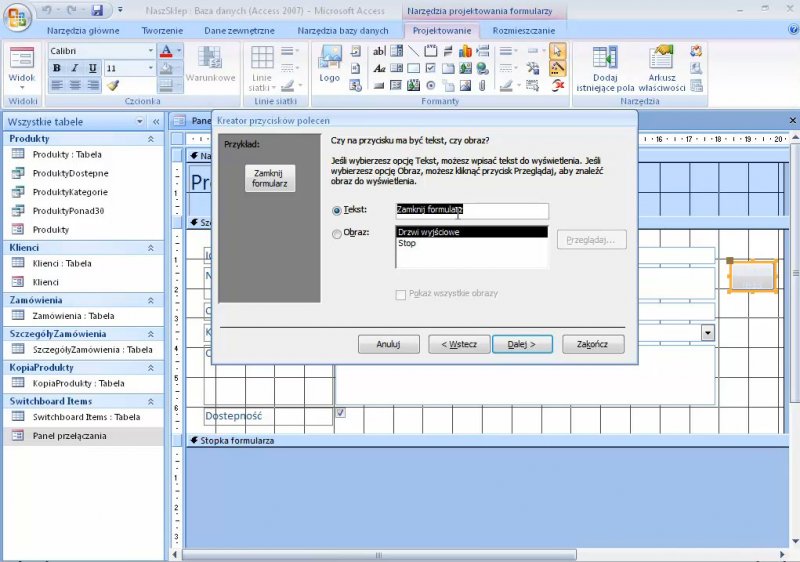Select the Tekst radio button
800x562 pixels.
click(x=336, y=211)
